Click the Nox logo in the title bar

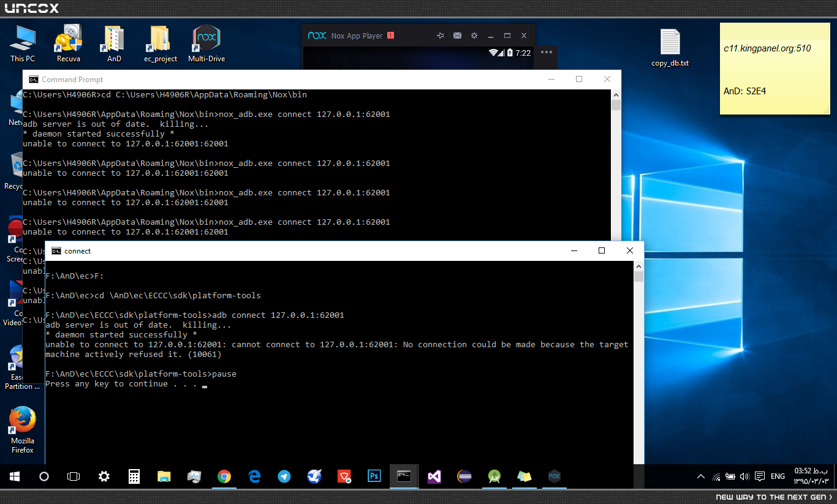point(317,36)
